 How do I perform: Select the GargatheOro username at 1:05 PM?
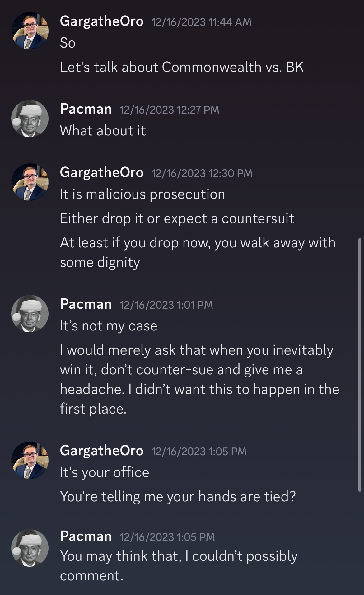[x=101, y=451]
